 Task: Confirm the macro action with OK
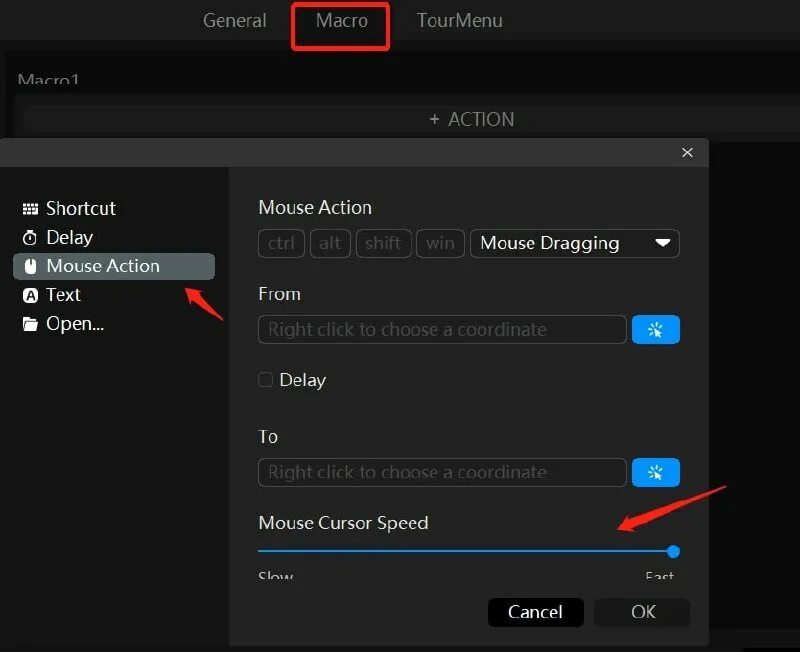641,612
